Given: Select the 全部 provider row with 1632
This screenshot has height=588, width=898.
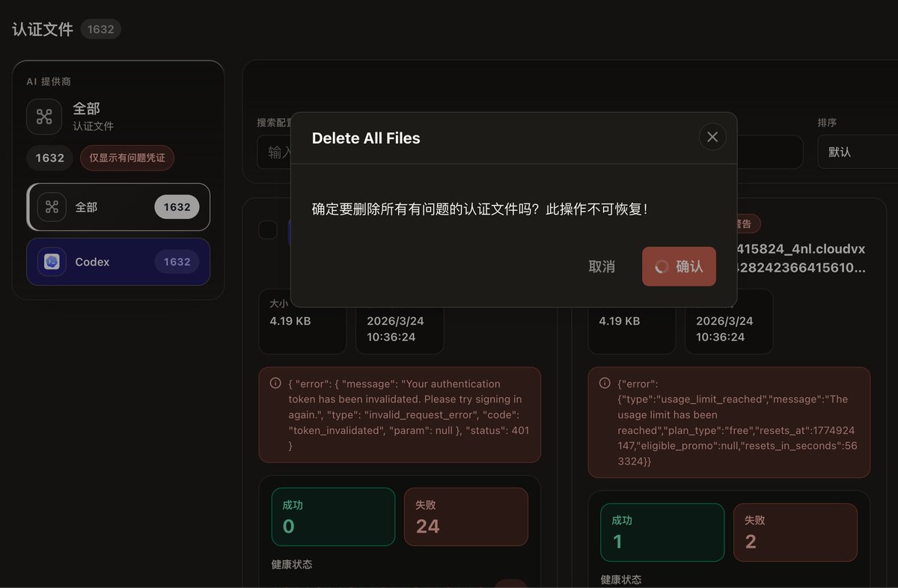Looking at the screenshot, I should pyautogui.click(x=118, y=207).
